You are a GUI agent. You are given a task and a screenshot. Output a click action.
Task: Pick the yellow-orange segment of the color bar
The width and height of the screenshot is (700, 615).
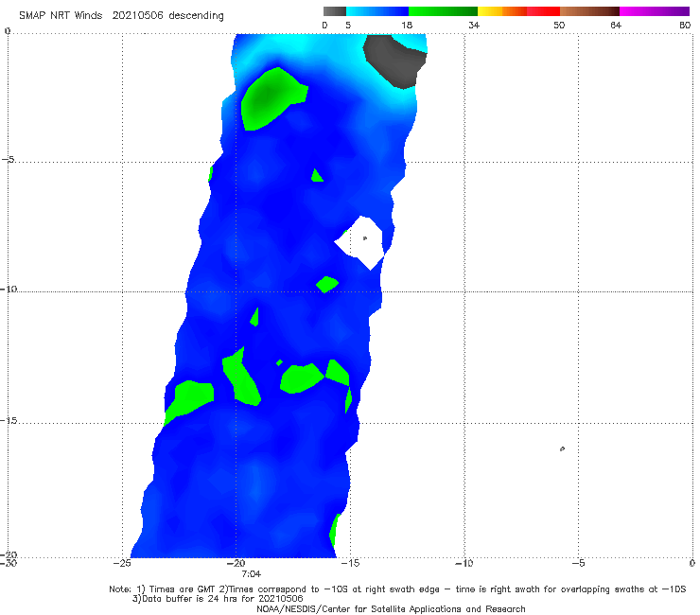click(x=501, y=11)
